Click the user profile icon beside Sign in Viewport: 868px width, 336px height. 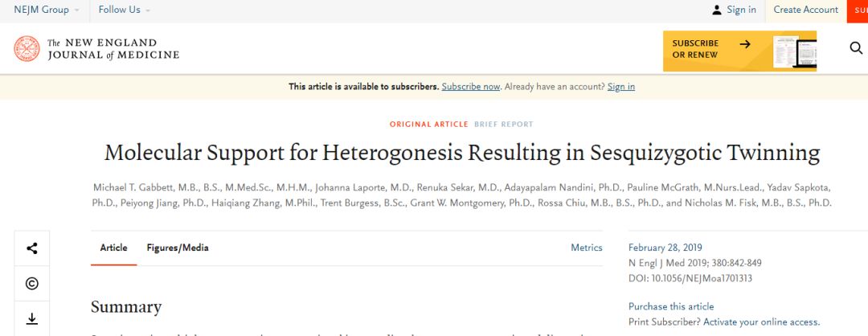[x=717, y=10]
